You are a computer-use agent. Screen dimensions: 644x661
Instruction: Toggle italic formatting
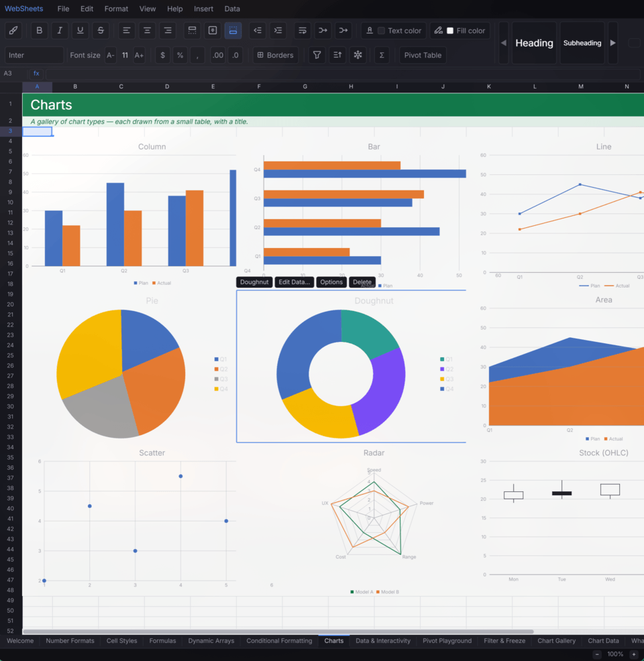coord(60,30)
